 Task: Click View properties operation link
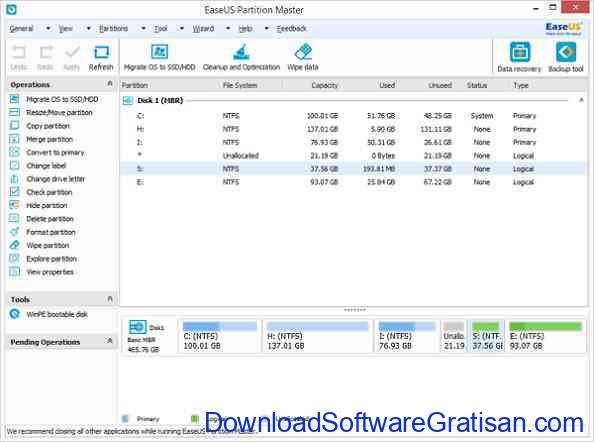coord(50,272)
